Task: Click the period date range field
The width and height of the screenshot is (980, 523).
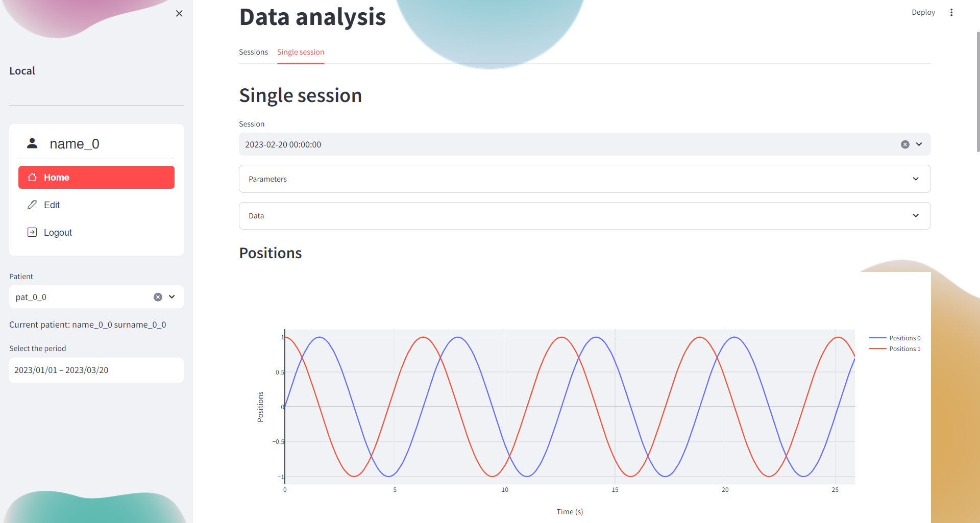Action: pyautogui.click(x=96, y=370)
